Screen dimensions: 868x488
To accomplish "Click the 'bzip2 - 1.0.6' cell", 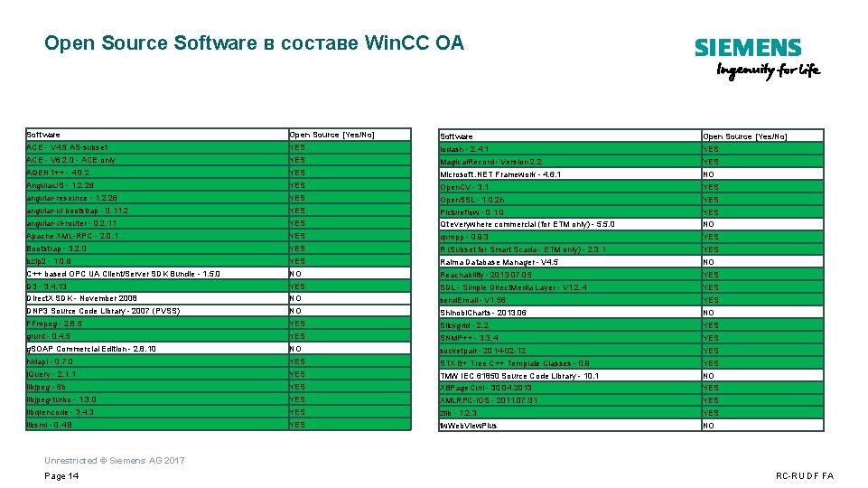I will pos(157,261).
